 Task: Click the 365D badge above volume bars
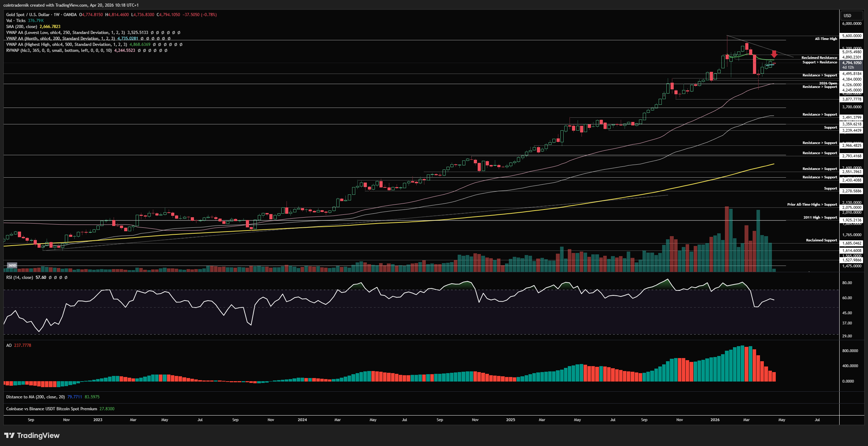point(12,266)
